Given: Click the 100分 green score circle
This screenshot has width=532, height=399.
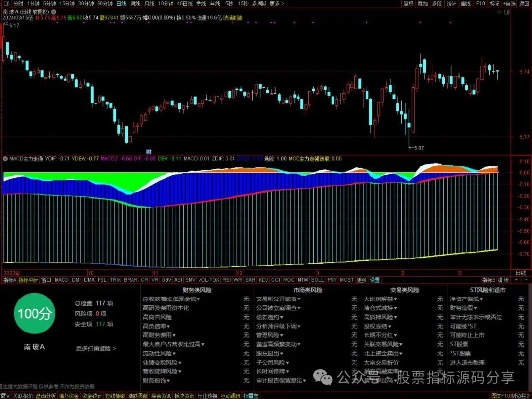Looking at the screenshot, I should (x=34, y=314).
